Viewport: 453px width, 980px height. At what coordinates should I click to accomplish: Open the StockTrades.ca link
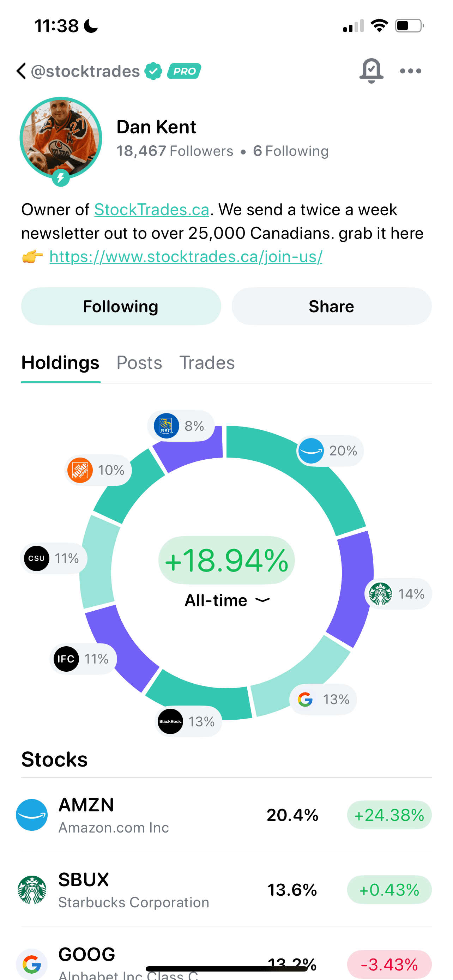152,210
